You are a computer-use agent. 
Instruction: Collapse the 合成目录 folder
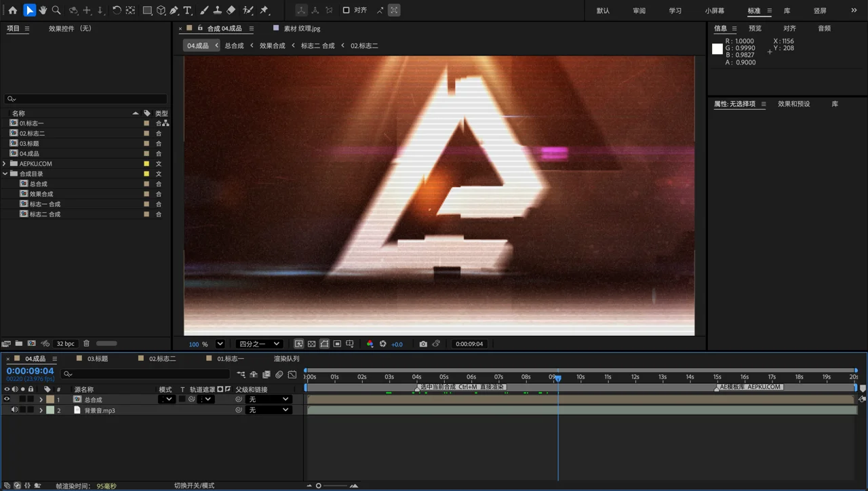click(5, 174)
